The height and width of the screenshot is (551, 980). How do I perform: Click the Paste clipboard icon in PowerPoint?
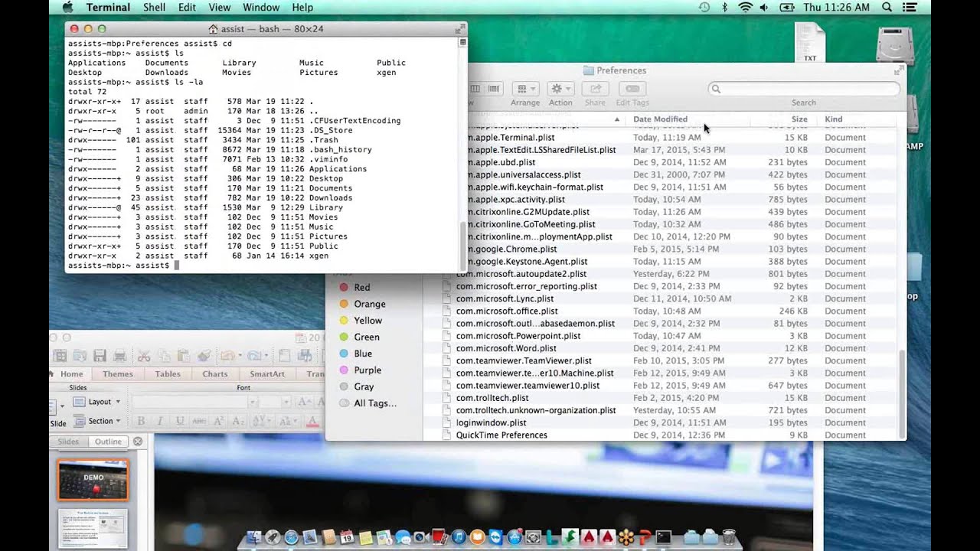point(184,355)
